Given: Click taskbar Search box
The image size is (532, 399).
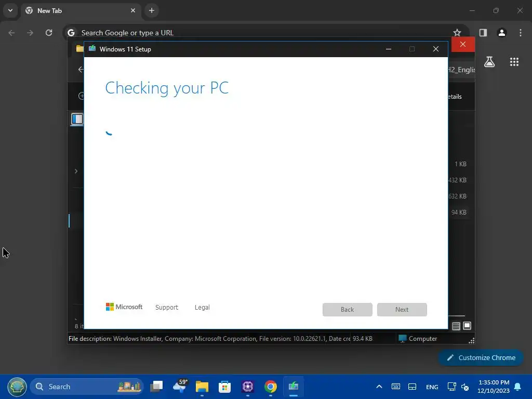Looking at the screenshot, I should [87, 387].
